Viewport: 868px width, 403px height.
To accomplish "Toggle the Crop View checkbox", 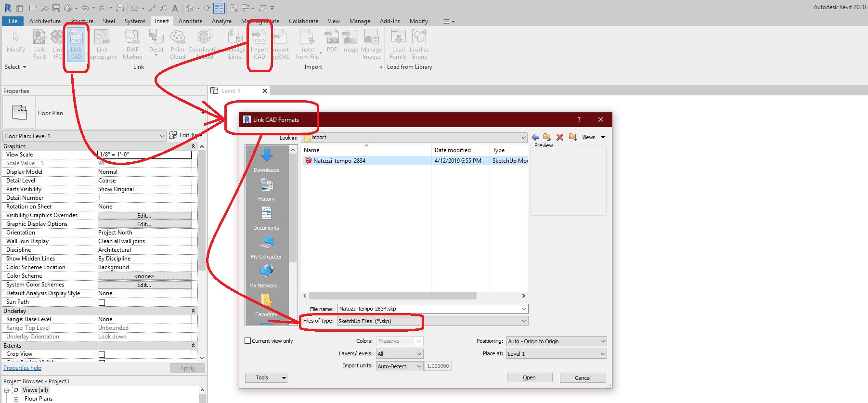I will click(x=102, y=354).
